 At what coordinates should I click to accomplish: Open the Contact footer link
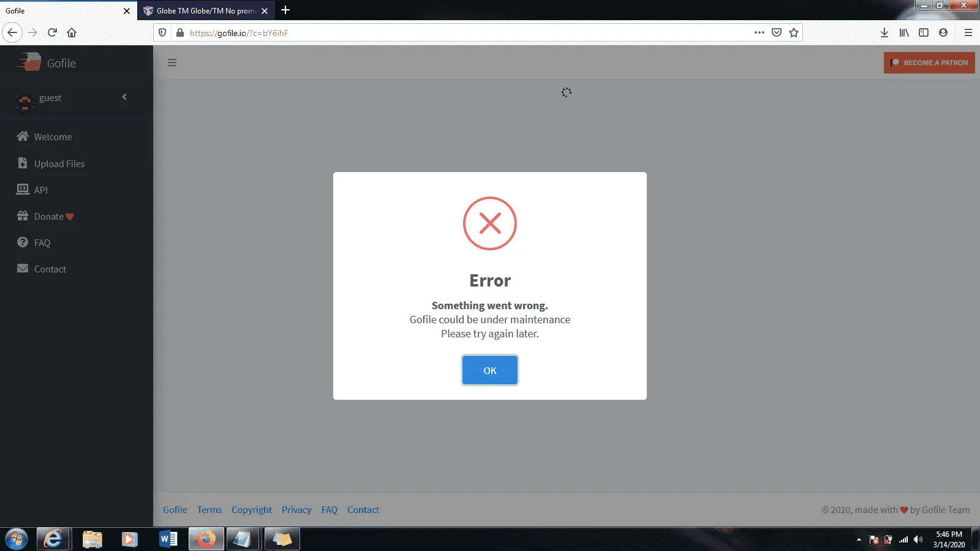[x=363, y=510]
